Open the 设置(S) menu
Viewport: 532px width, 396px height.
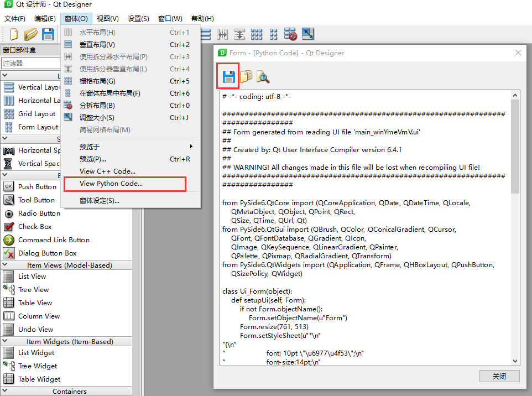click(138, 19)
